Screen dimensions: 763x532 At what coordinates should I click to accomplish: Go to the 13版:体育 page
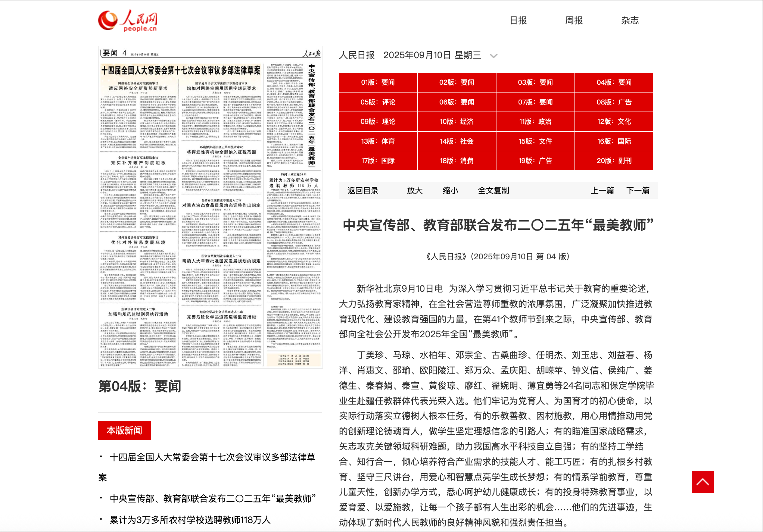[378, 141]
